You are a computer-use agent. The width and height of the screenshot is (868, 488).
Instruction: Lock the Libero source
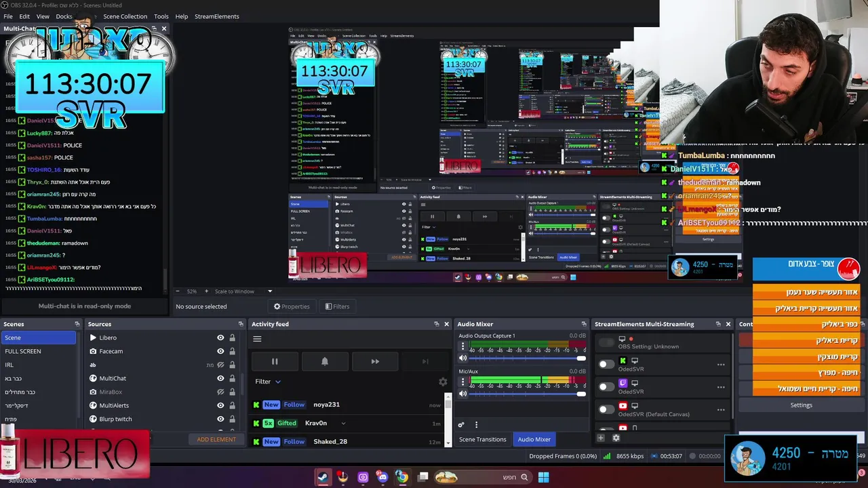(232, 338)
